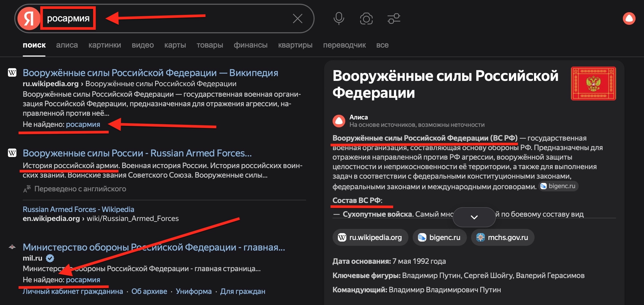This screenshot has width=644, height=305.
Task: Open the Russian Armed Forces - Wikipedia link
Action: [78, 209]
